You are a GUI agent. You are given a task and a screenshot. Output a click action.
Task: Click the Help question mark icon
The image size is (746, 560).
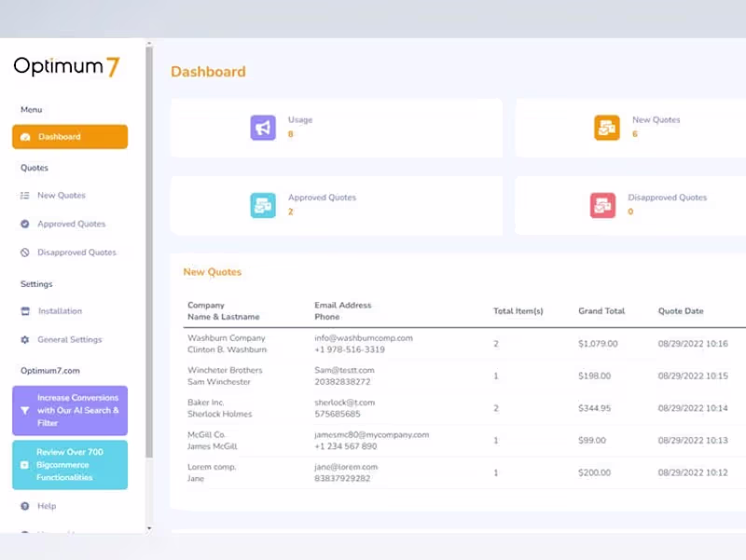(x=25, y=506)
